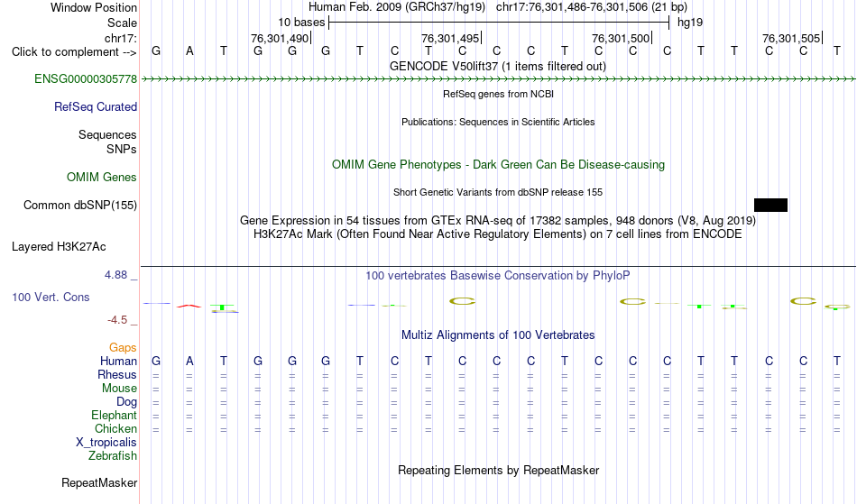Click the Zebrafish species label
This screenshot has width=857, height=504.
pyautogui.click(x=113, y=456)
